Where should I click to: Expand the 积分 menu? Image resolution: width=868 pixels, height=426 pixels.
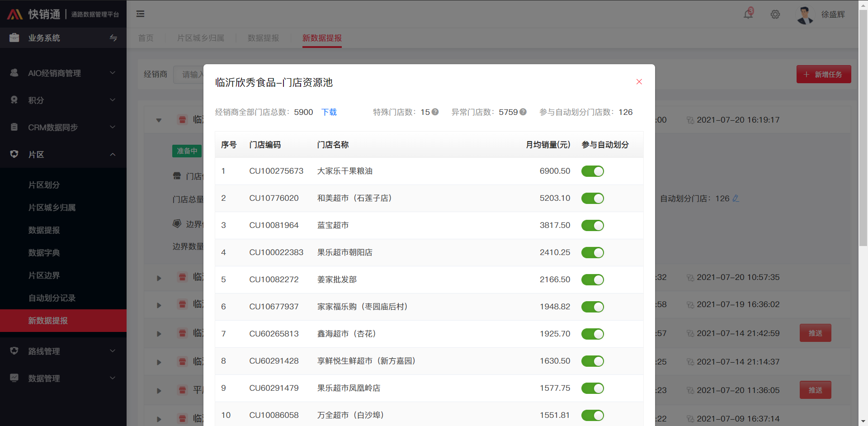tap(113, 100)
